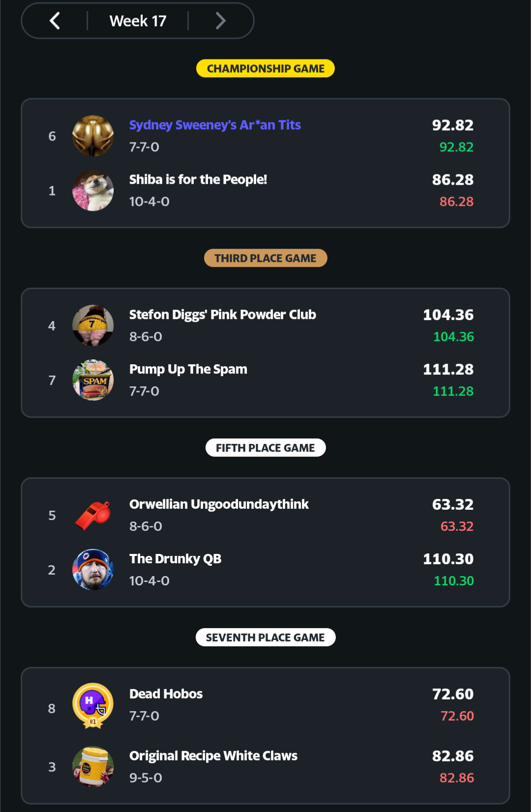Tap the gold avatar of Sydney Sweeney's team
This screenshot has height=812, width=531.
click(93, 136)
